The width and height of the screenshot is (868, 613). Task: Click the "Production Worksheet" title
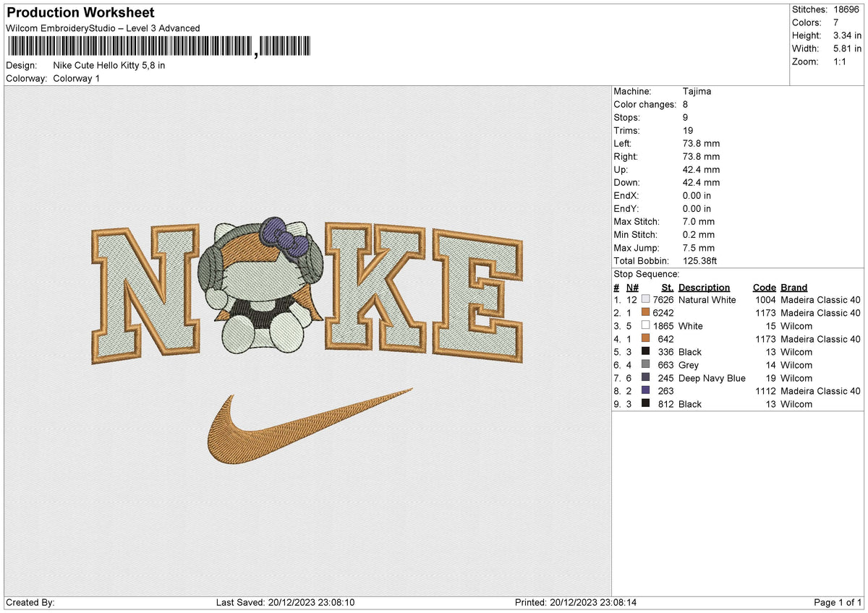[x=80, y=13]
